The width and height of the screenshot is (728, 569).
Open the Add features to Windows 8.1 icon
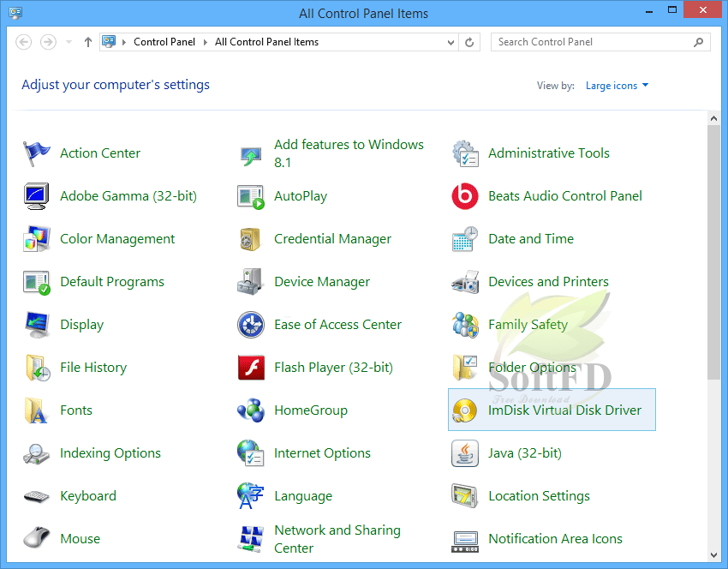(x=251, y=155)
